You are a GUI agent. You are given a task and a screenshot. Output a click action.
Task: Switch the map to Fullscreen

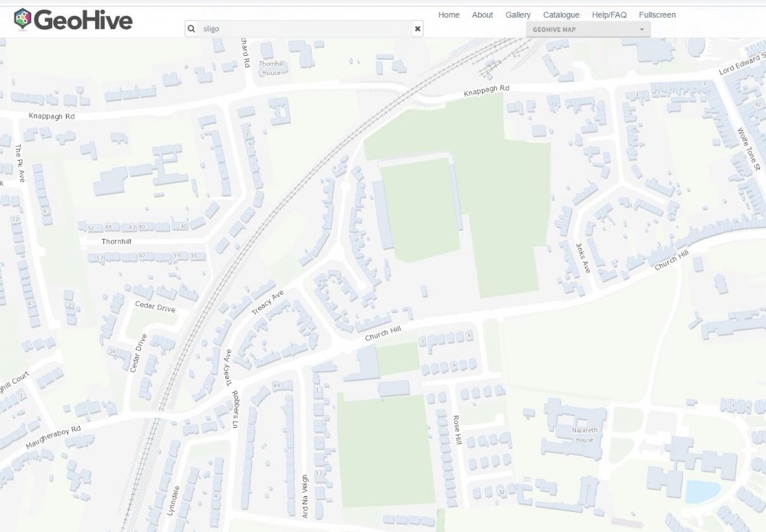tap(657, 15)
